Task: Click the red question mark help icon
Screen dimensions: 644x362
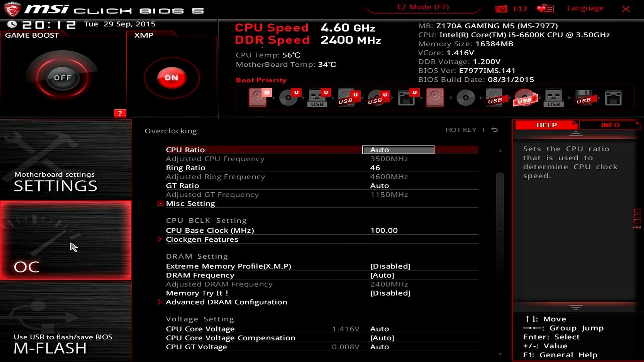Action: (120, 113)
